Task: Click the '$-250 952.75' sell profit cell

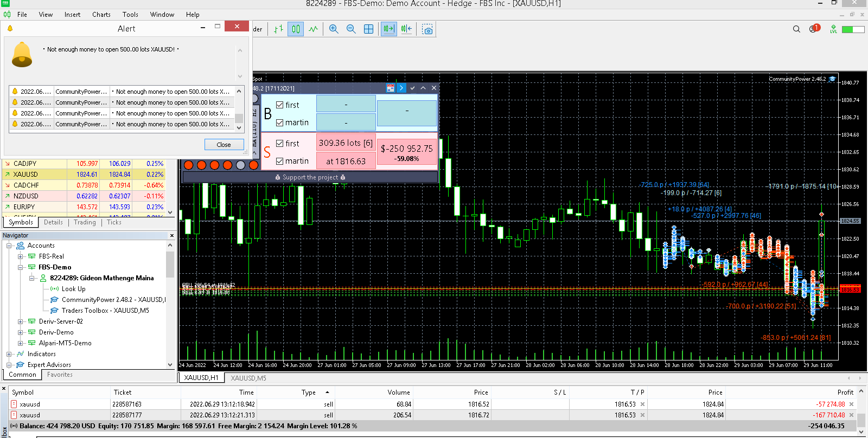Action: tap(406, 152)
